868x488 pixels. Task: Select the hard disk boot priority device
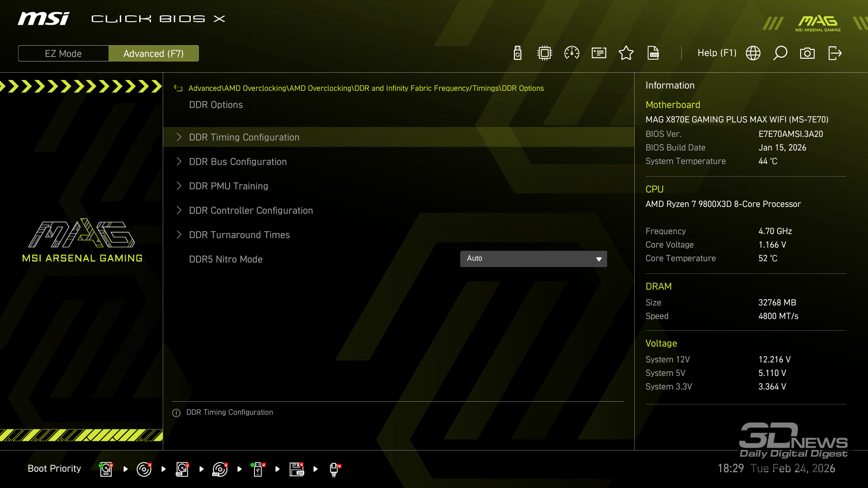coord(106,469)
